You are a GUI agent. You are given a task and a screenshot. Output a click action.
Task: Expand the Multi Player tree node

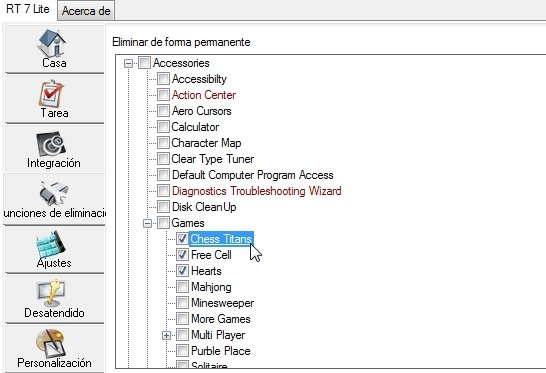166,335
